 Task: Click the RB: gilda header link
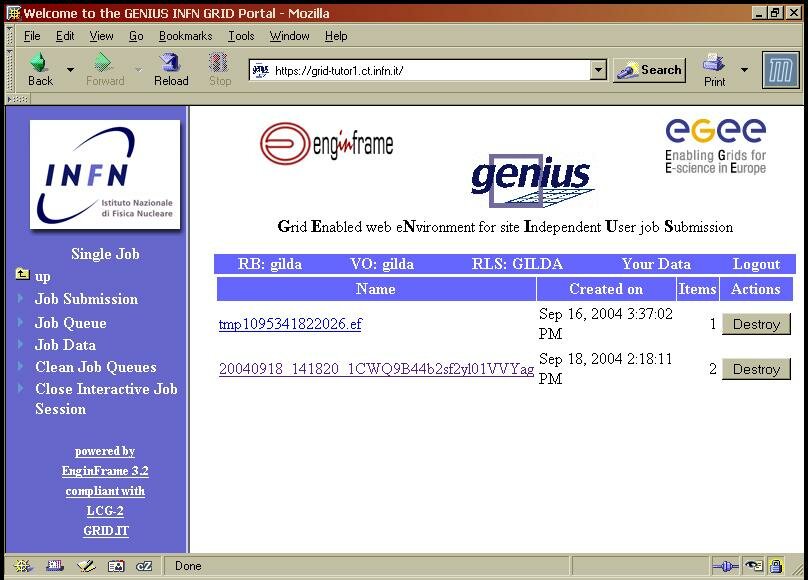pyautogui.click(x=270, y=264)
